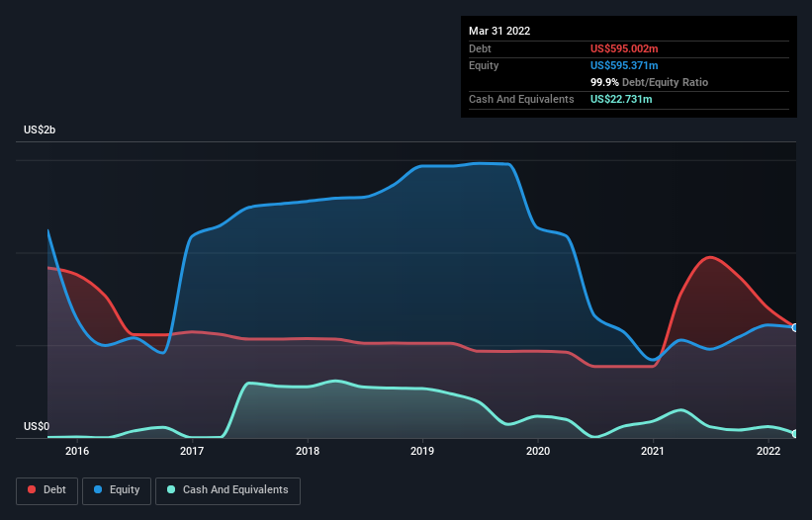Click the Cash And Equivalents tooltip label
This screenshot has height=520, width=812.
pyautogui.click(x=521, y=99)
